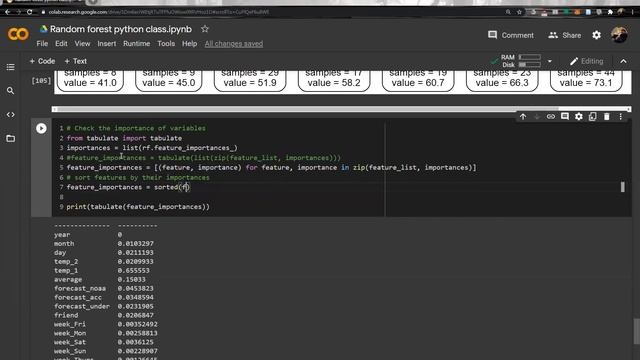Open the View menu
This screenshot has height=360, width=640.
pyautogui.click(x=82, y=44)
